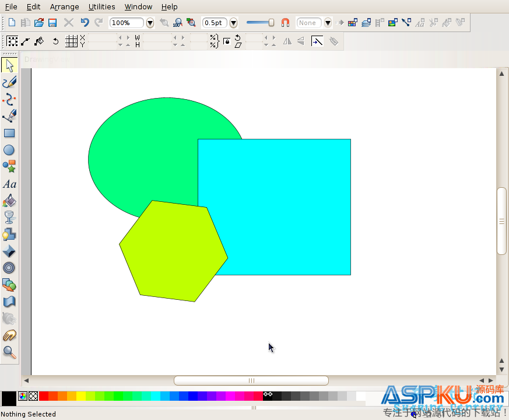Click the rotate counterclockwise icon
The height and width of the screenshot is (420, 509).
pos(55,41)
